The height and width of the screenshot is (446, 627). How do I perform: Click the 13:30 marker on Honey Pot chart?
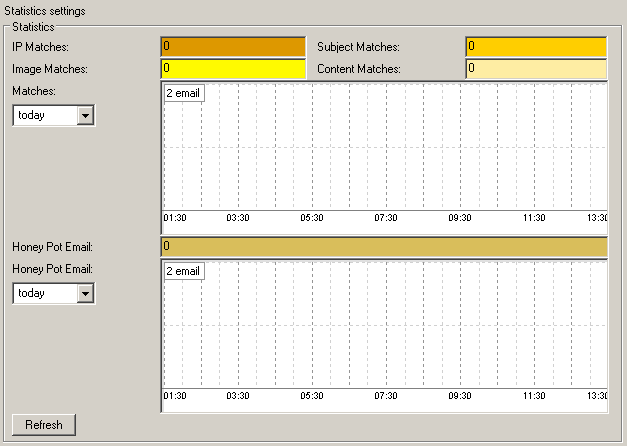point(597,396)
